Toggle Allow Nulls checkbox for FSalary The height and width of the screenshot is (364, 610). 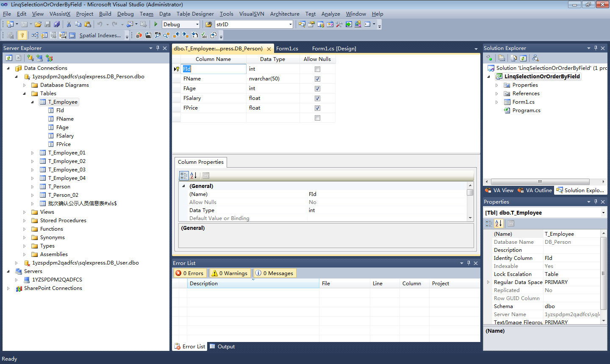coord(317,99)
